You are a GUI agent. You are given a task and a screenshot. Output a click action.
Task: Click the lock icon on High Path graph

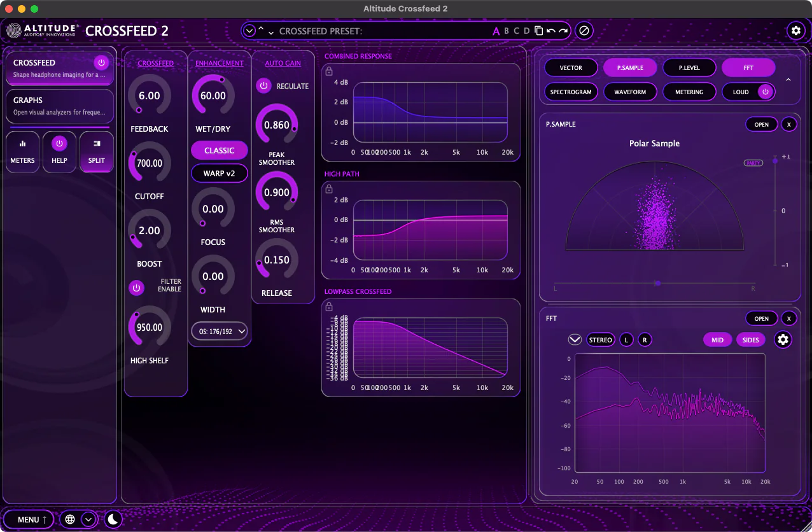click(329, 189)
